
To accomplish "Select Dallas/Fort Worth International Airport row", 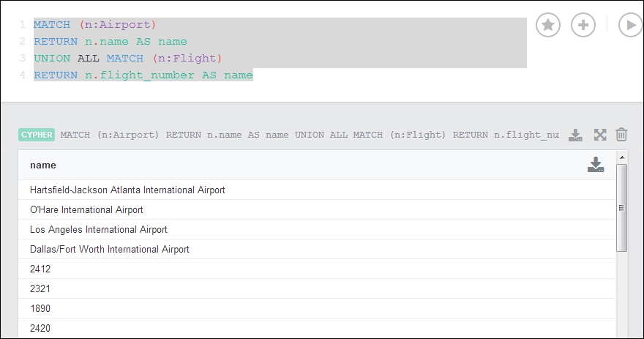I will point(317,249).
